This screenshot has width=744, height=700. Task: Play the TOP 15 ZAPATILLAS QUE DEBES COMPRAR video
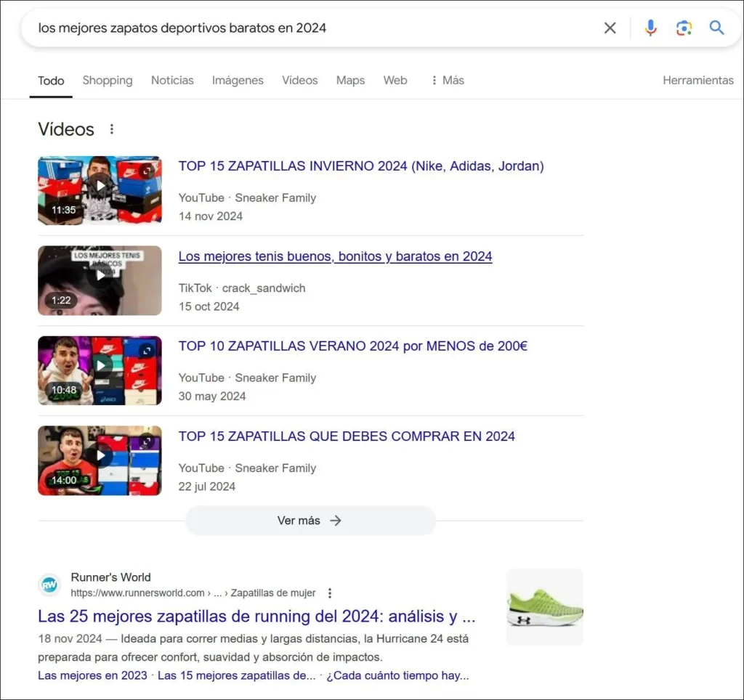click(100, 460)
